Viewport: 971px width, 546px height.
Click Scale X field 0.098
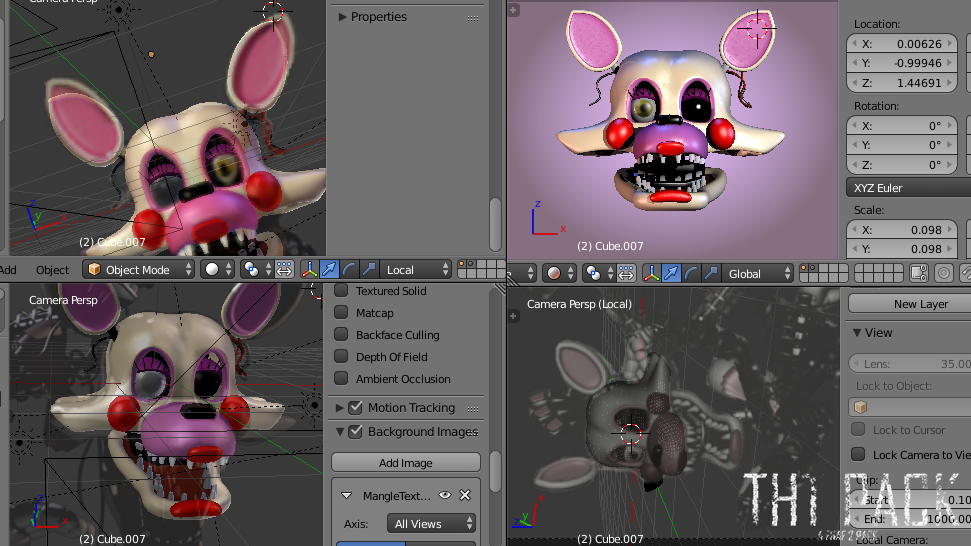coord(902,230)
